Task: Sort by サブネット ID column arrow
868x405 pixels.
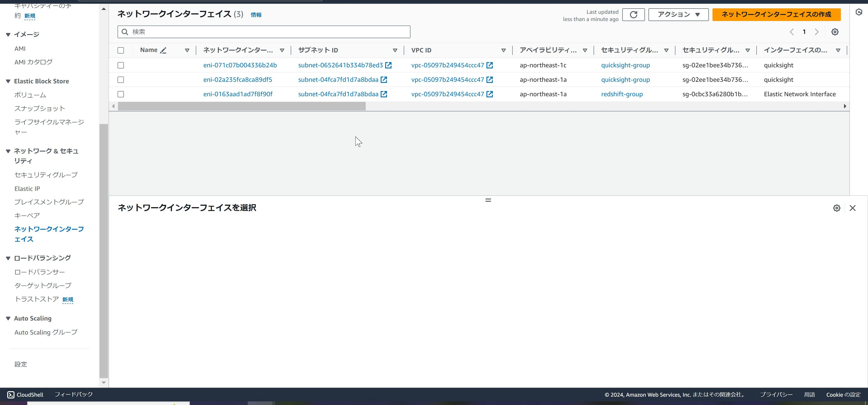Action: point(395,51)
